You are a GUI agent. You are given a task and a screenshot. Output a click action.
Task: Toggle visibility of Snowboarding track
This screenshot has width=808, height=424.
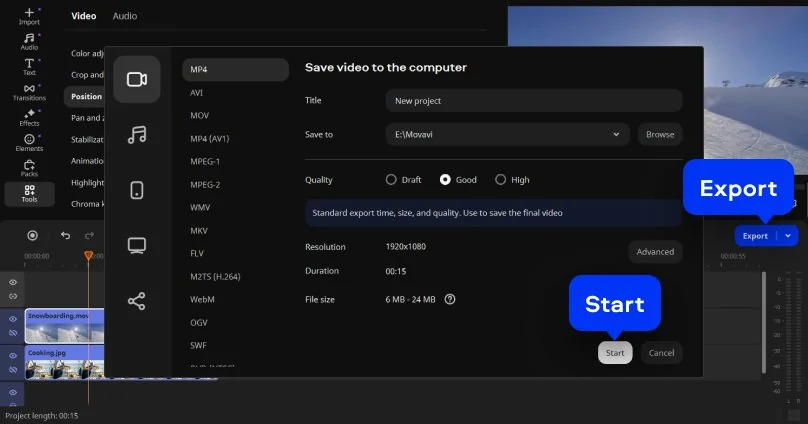pyautogui.click(x=13, y=318)
